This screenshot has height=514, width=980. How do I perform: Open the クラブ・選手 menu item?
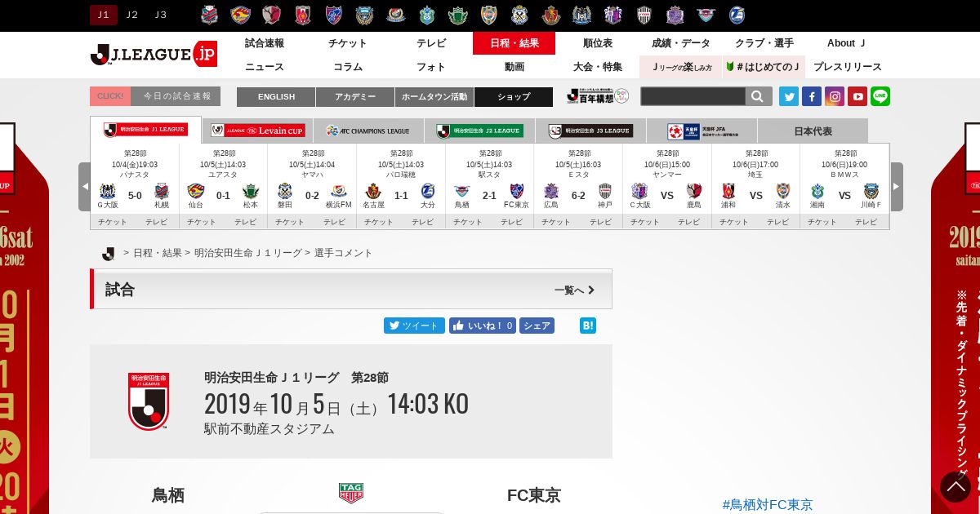click(764, 43)
